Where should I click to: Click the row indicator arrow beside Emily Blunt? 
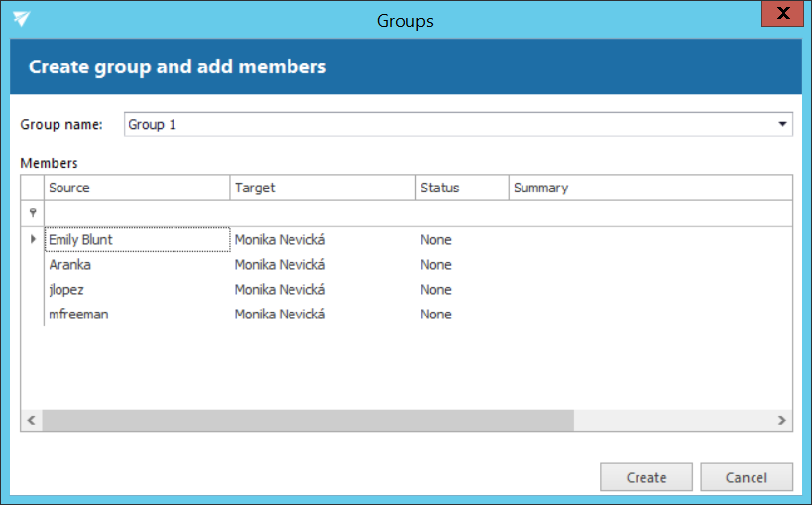click(x=33, y=239)
